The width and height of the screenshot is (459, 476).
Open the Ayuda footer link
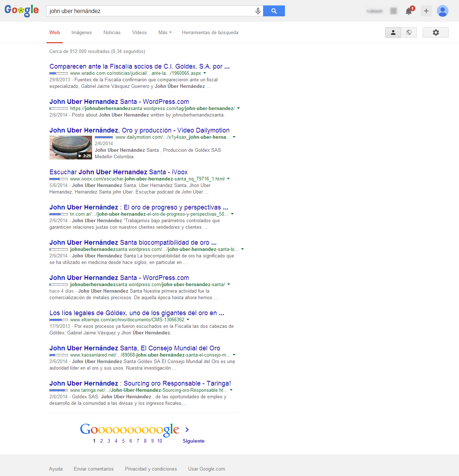pos(56,469)
